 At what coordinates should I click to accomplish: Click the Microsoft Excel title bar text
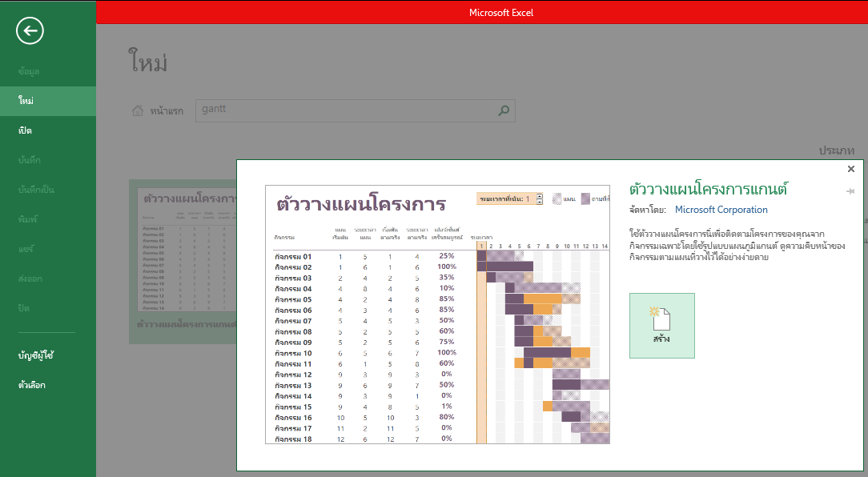pyautogui.click(x=501, y=13)
